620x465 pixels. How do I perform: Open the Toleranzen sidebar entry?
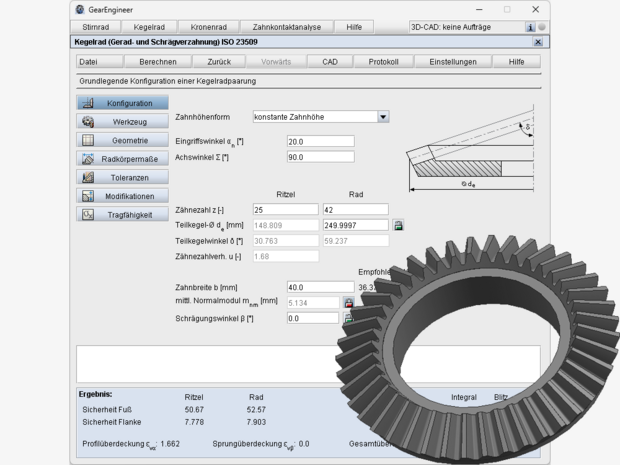[123, 178]
